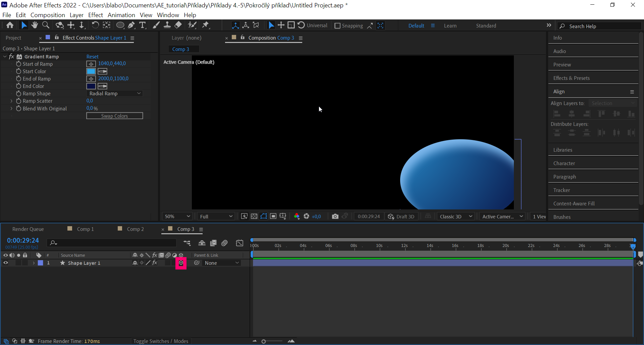The width and height of the screenshot is (644, 345).
Task: Click the Swap Colors button
Action: coord(114,115)
